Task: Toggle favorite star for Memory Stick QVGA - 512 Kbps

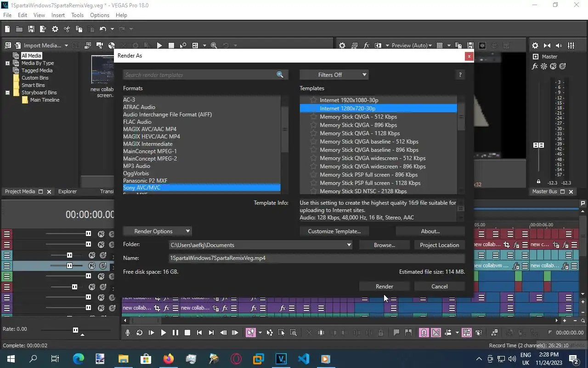Action: (x=313, y=116)
